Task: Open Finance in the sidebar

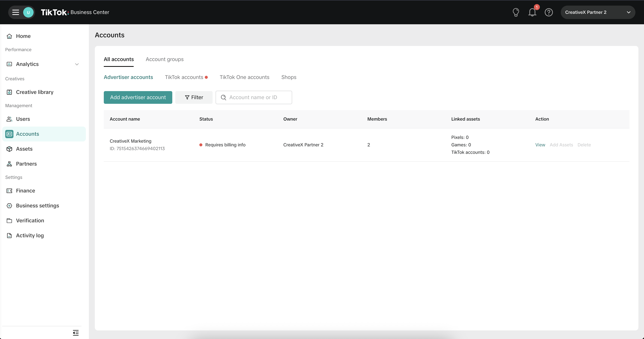Action: pyautogui.click(x=44, y=191)
